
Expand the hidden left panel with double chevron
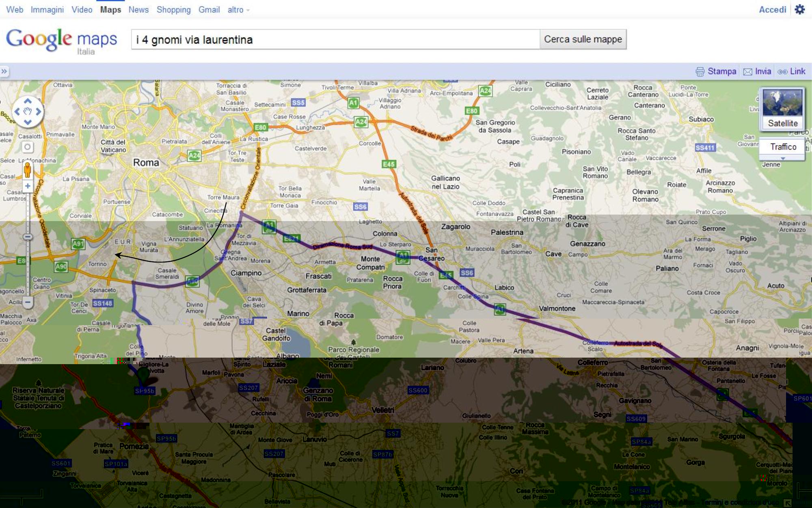click(x=4, y=72)
